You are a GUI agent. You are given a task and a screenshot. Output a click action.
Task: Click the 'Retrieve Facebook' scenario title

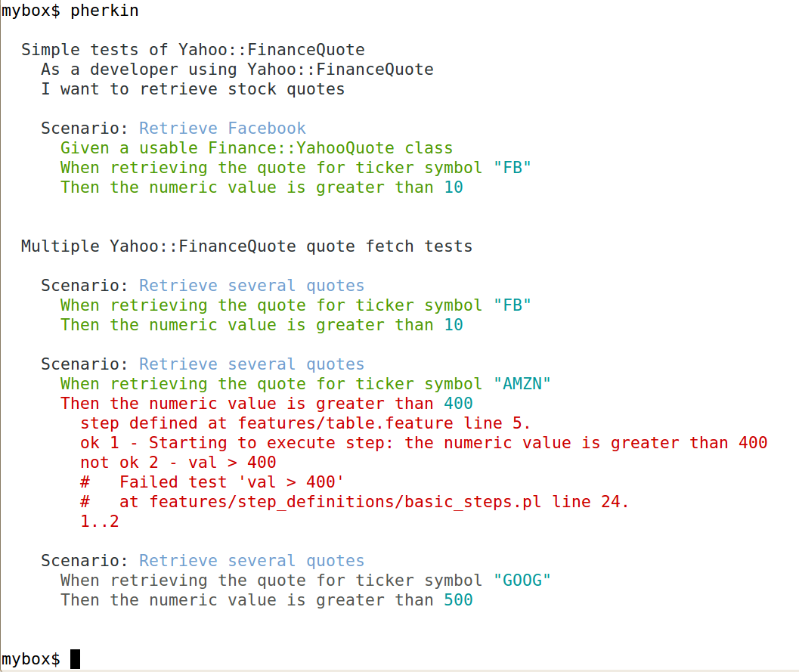click(222, 129)
